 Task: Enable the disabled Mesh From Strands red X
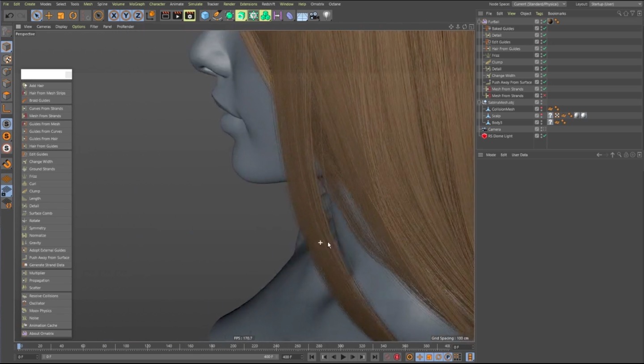tap(545, 96)
